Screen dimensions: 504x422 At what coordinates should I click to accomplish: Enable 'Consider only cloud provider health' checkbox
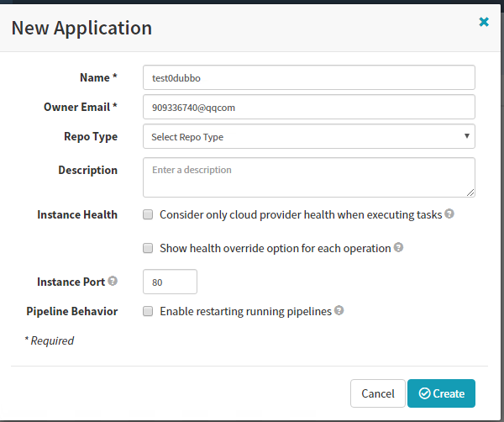(148, 214)
